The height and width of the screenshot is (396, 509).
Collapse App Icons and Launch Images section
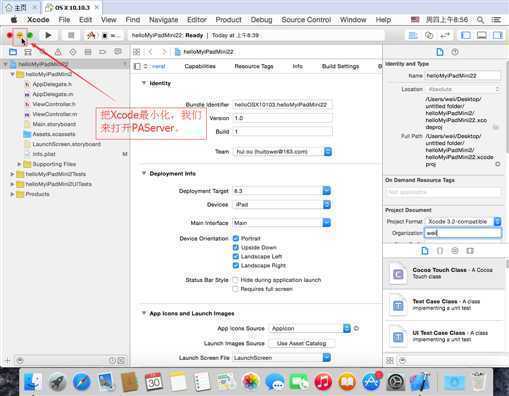tap(144, 313)
